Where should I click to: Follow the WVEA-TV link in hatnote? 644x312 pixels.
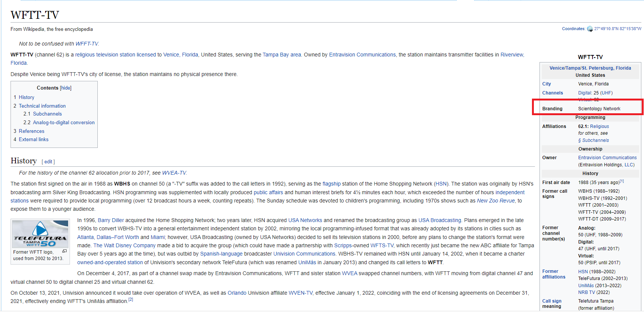click(x=174, y=173)
